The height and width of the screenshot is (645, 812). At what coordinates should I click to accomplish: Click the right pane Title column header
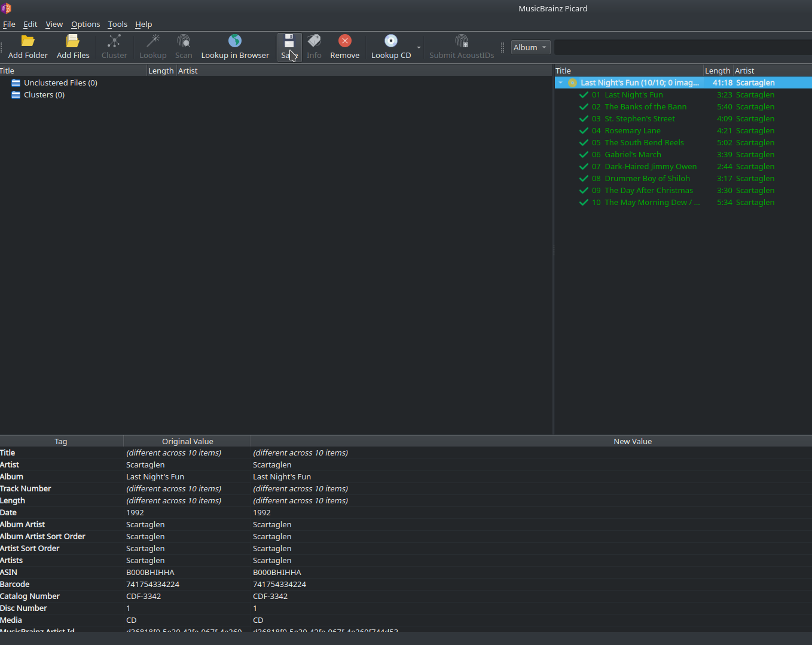tap(629, 71)
